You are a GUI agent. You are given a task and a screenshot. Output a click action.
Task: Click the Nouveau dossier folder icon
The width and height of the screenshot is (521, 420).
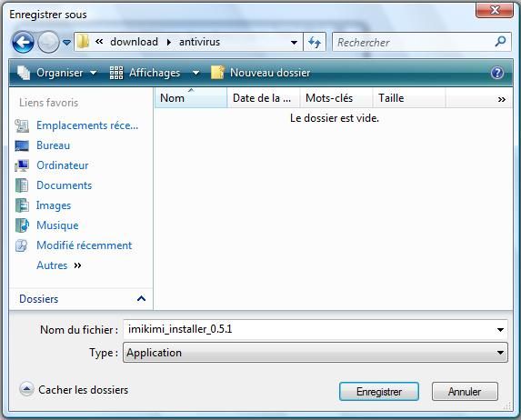[217, 73]
